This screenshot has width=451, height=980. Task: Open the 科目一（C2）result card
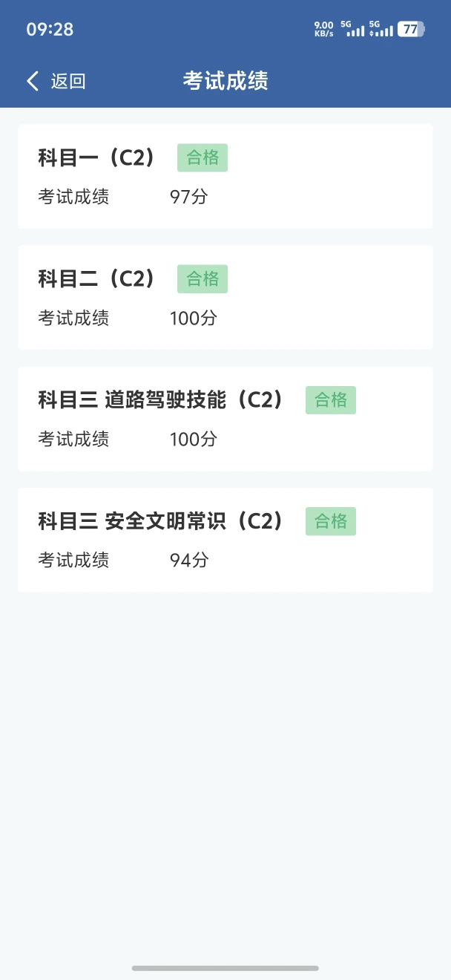(225, 177)
